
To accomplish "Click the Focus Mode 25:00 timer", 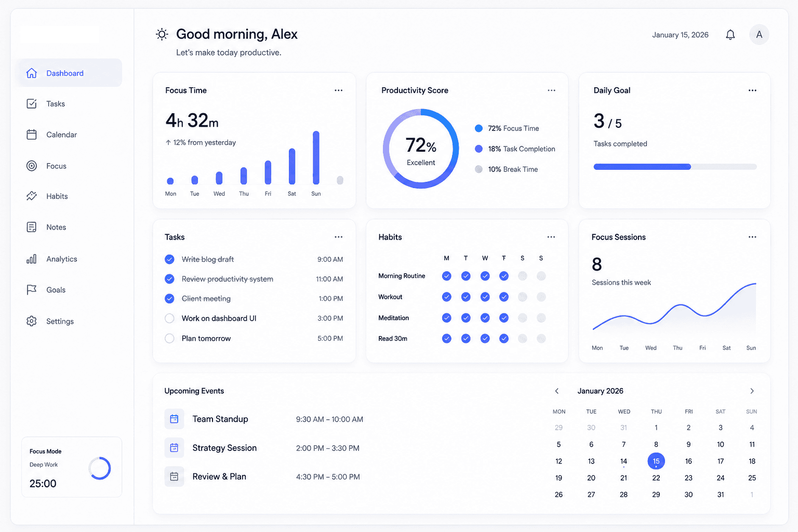I will point(43,484).
